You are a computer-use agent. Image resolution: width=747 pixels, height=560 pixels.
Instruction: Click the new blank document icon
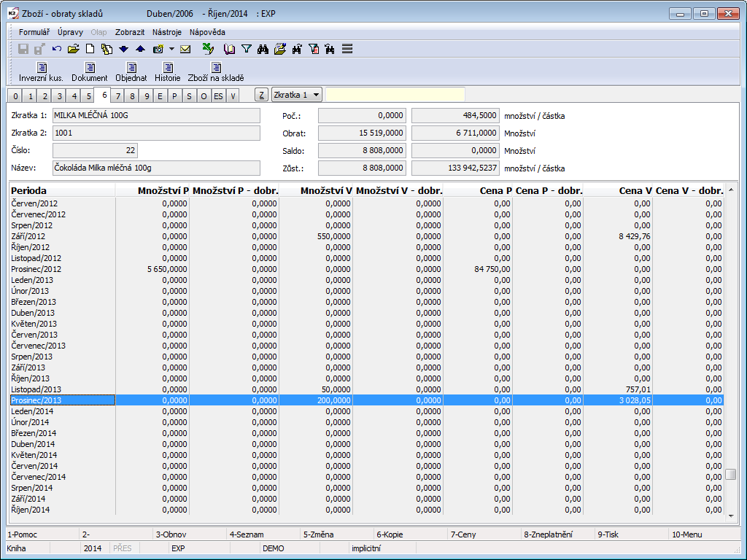90,50
